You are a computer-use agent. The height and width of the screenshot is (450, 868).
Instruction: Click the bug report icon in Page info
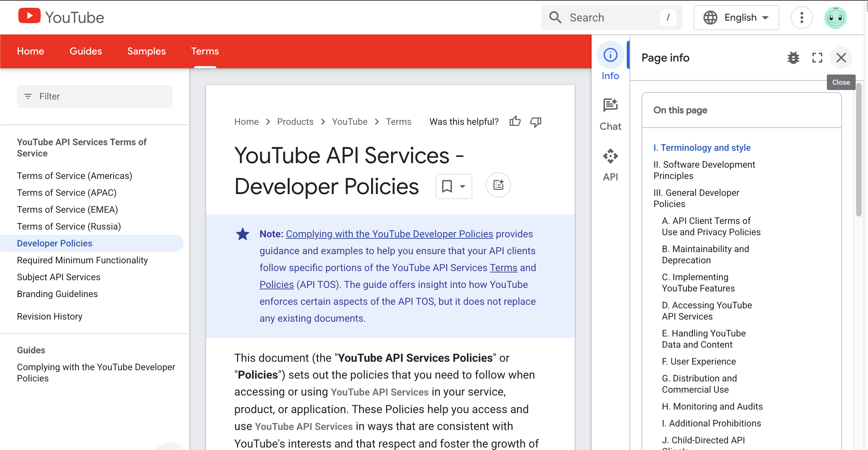793,58
